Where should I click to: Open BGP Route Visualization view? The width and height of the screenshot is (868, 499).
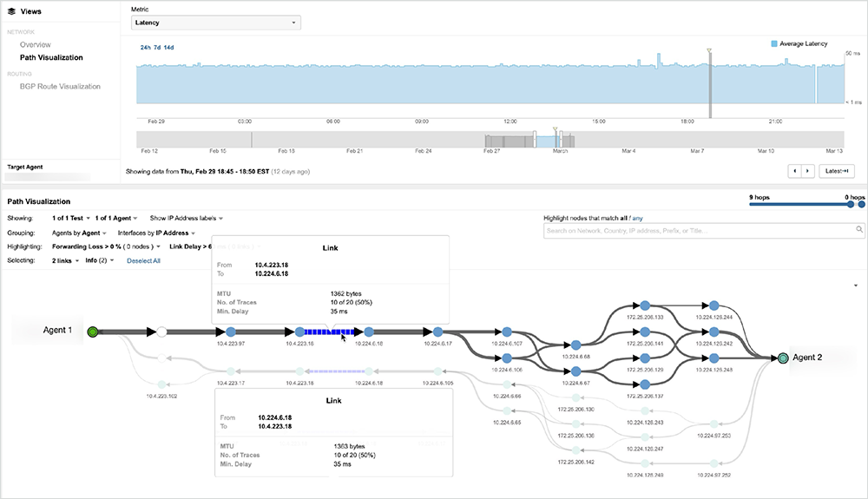point(60,86)
